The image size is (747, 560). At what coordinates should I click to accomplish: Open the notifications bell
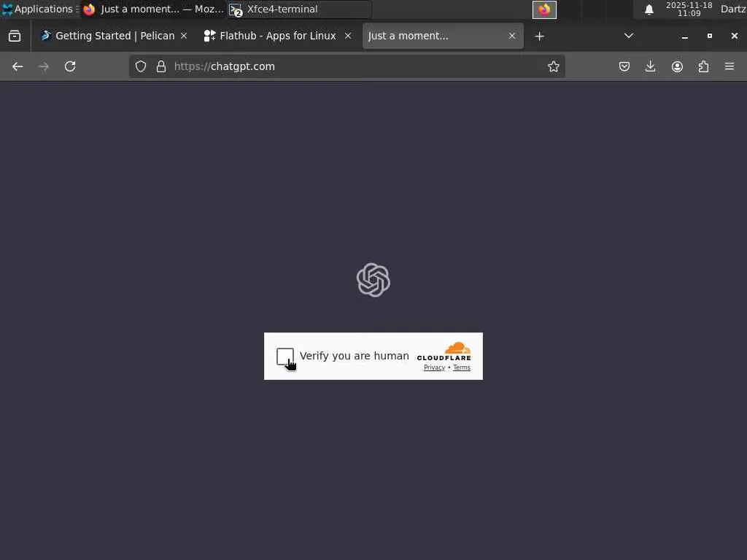pyautogui.click(x=649, y=9)
